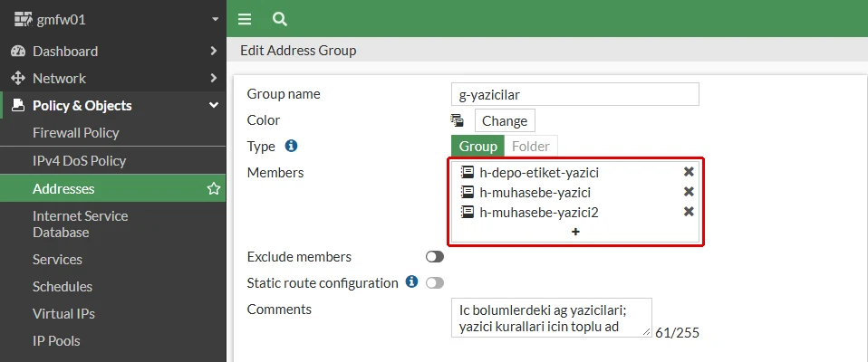
Task: Click the h-muhasebe-yazici address icon
Action: pyautogui.click(x=468, y=192)
